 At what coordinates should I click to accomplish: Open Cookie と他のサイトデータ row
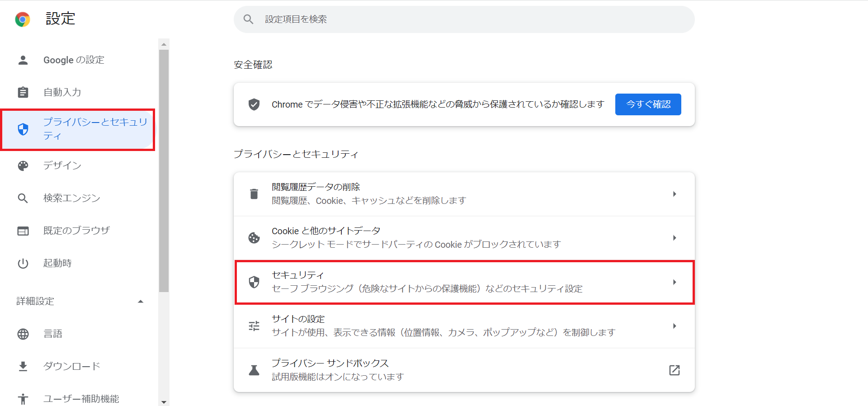coord(464,238)
